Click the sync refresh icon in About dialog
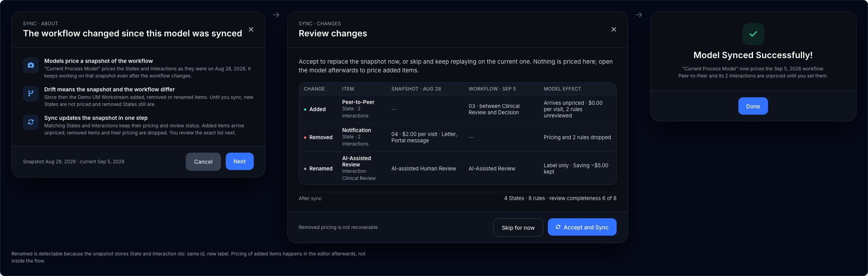The width and height of the screenshot is (868, 276). point(31,122)
